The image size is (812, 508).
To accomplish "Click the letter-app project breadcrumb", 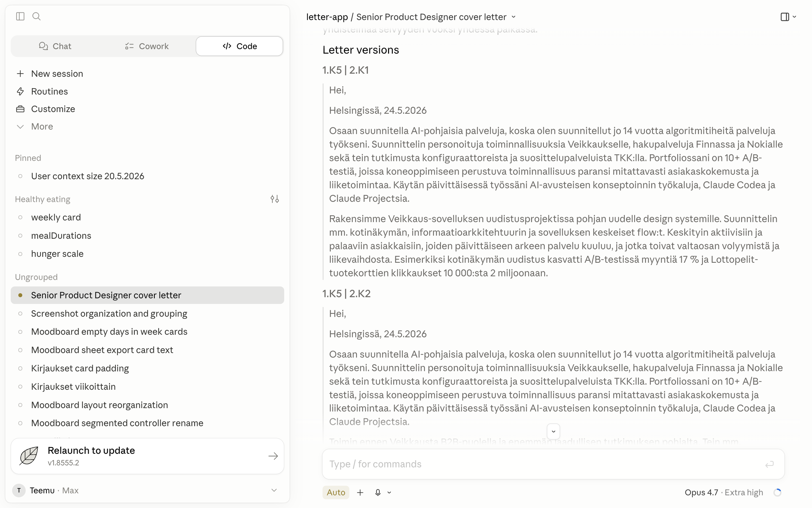I will click(327, 17).
